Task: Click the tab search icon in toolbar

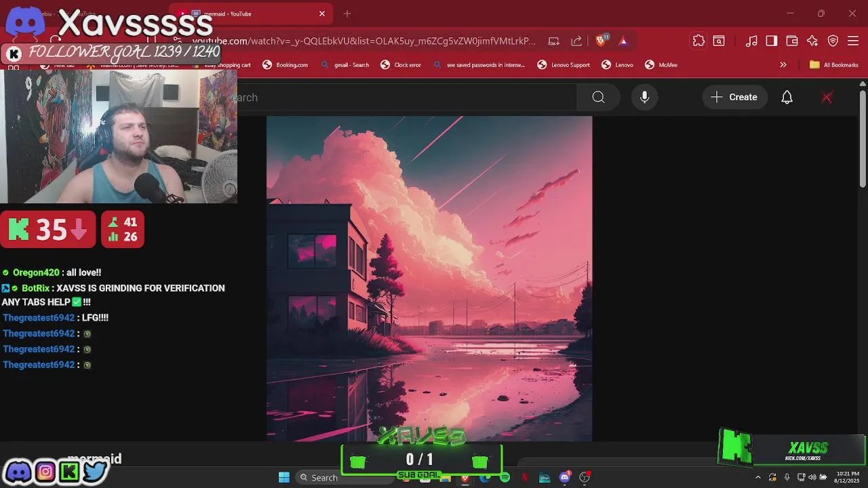Action: coord(719,41)
